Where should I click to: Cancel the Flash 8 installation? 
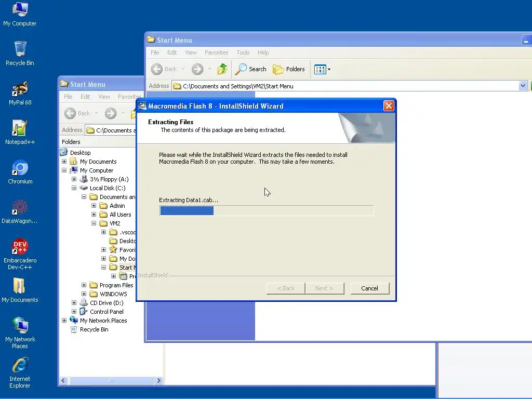369,288
